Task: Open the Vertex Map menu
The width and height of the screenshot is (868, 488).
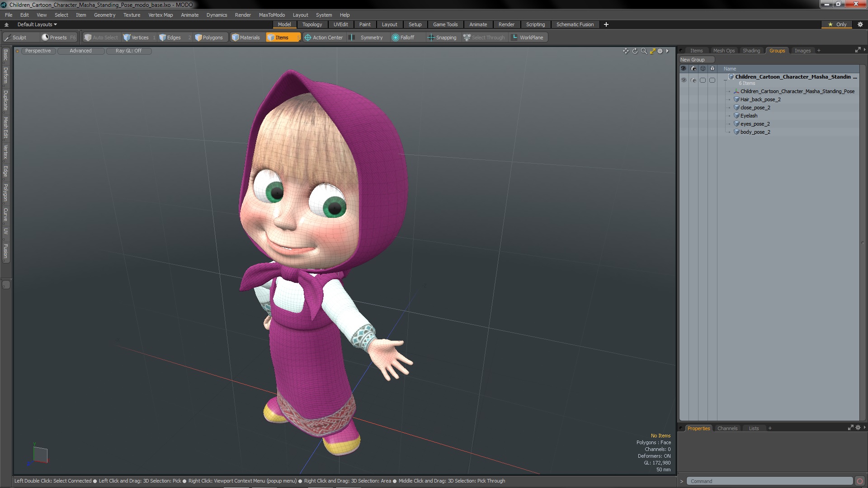Action: [160, 15]
